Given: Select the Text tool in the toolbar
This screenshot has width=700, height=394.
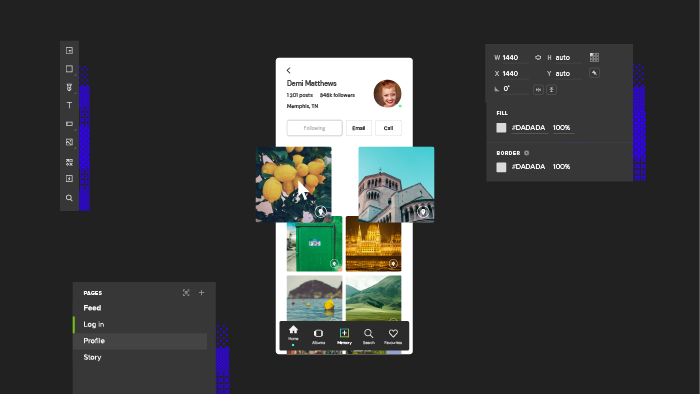Looking at the screenshot, I should click(69, 105).
